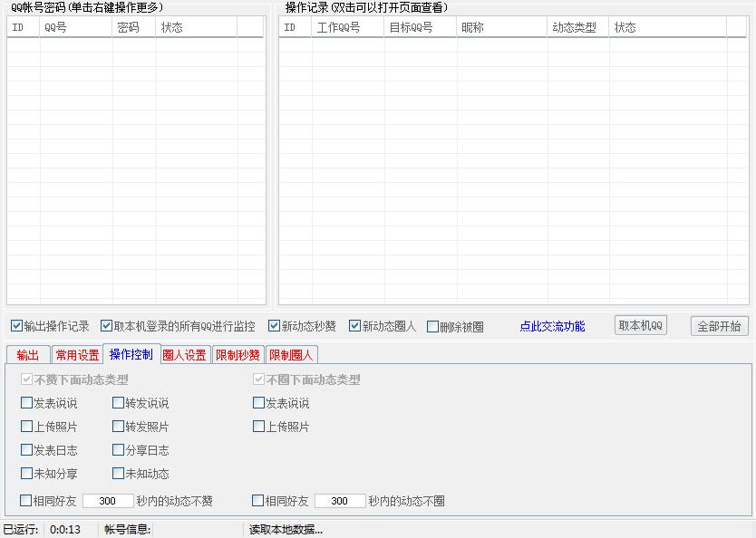Switch to the 圈人设置 tab
Image resolution: width=756 pixels, height=538 pixels.
[x=185, y=355]
